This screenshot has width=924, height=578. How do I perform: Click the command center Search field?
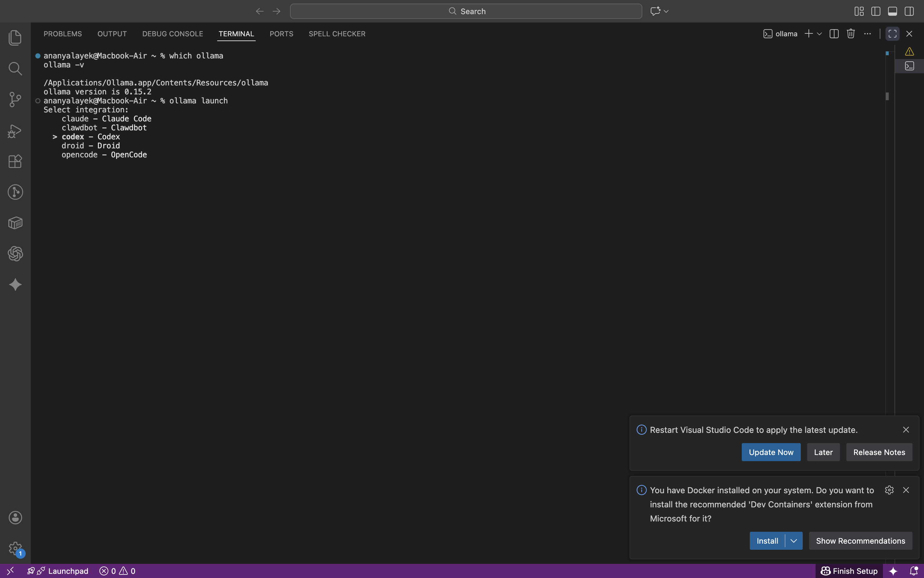(466, 11)
